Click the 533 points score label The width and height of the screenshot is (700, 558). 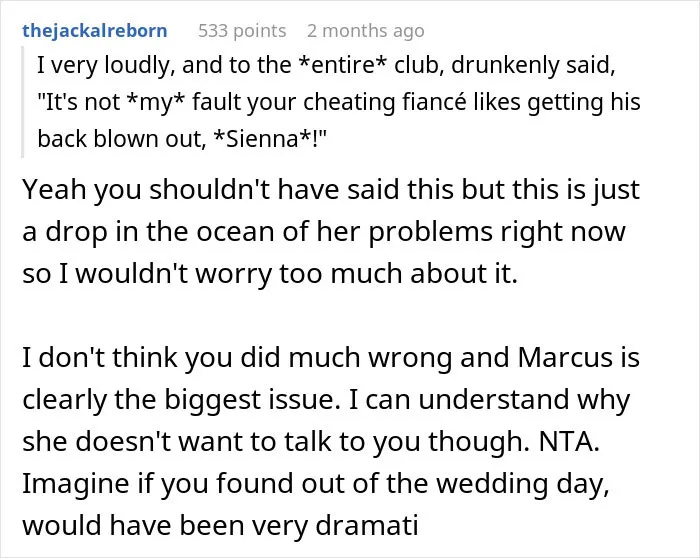pyautogui.click(x=242, y=31)
